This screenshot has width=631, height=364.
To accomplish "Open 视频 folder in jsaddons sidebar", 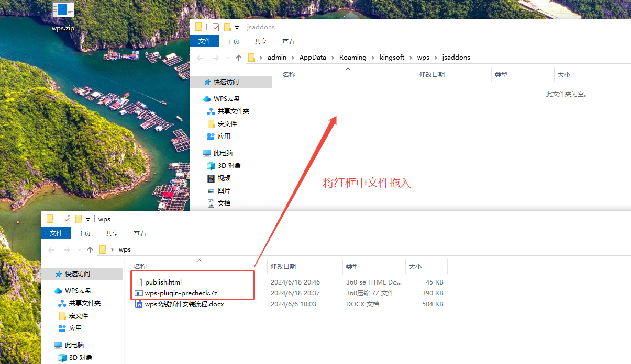I will click(224, 178).
